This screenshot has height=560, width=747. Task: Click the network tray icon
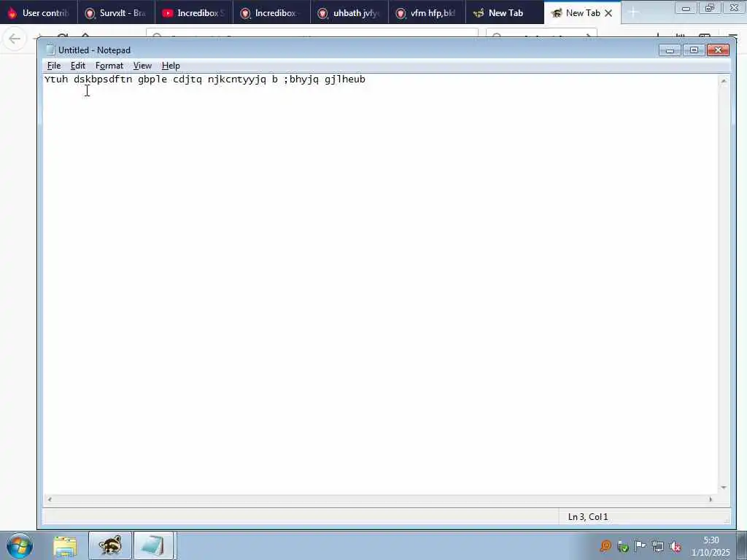tap(658, 547)
